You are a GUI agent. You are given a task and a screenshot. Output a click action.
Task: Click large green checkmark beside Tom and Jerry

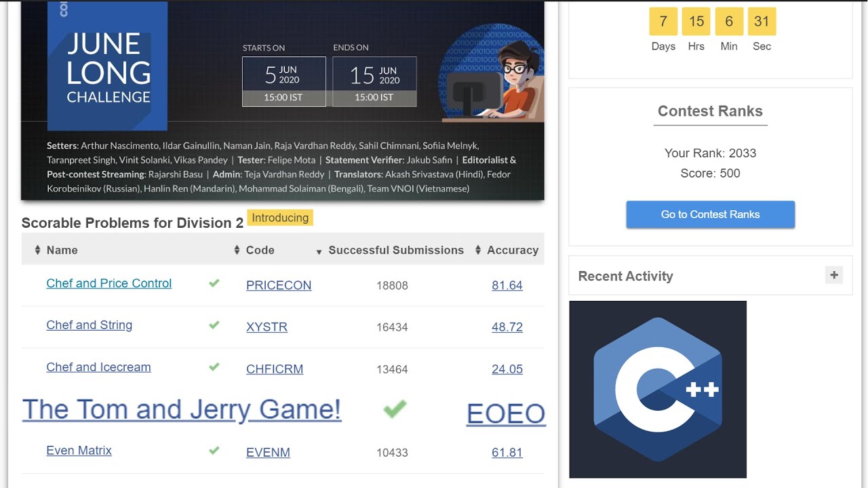pyautogui.click(x=395, y=409)
